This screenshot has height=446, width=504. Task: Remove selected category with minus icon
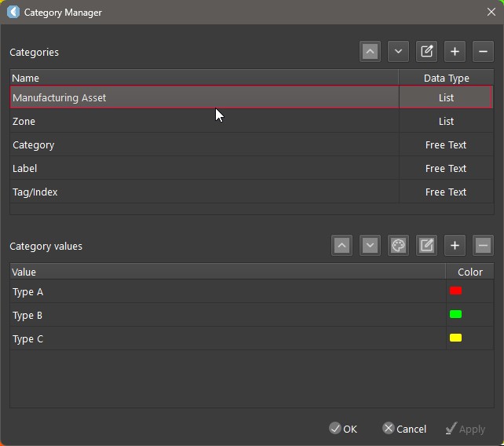483,52
